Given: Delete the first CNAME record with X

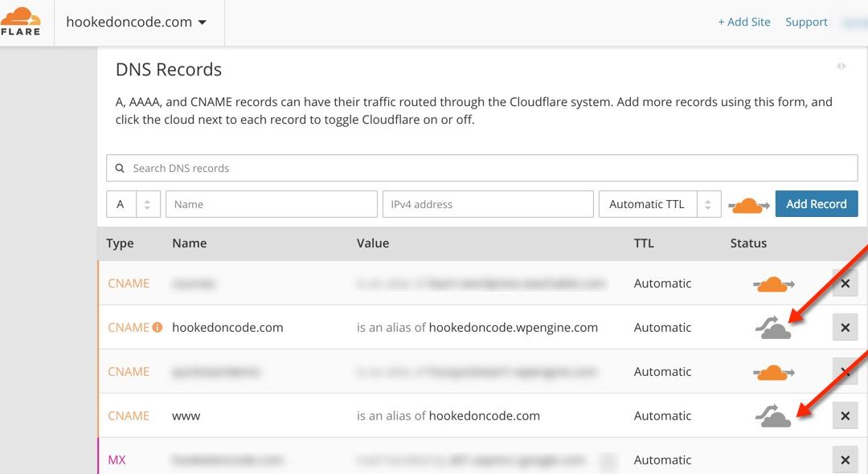Looking at the screenshot, I should (845, 283).
